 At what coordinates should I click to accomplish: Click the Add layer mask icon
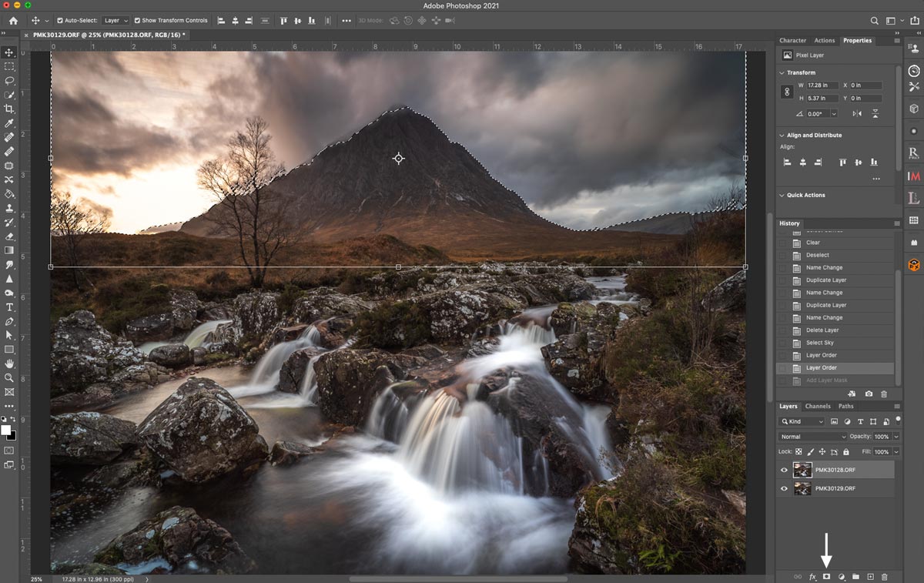(x=827, y=577)
